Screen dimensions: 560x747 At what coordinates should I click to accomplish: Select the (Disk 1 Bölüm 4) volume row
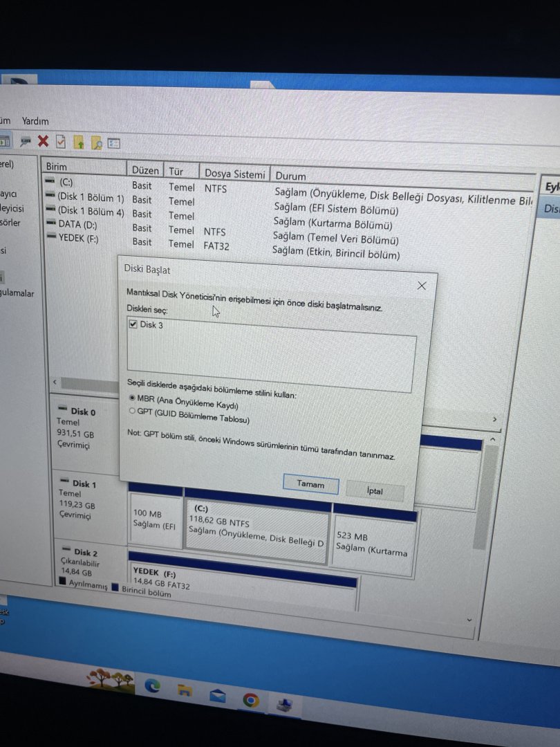pos(91,210)
